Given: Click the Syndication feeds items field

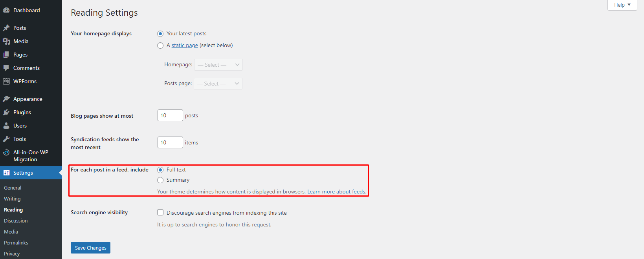Looking at the screenshot, I should (x=170, y=142).
